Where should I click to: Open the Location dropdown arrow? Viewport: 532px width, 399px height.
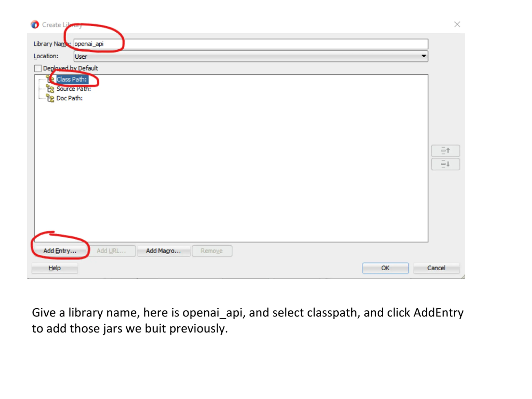[424, 56]
